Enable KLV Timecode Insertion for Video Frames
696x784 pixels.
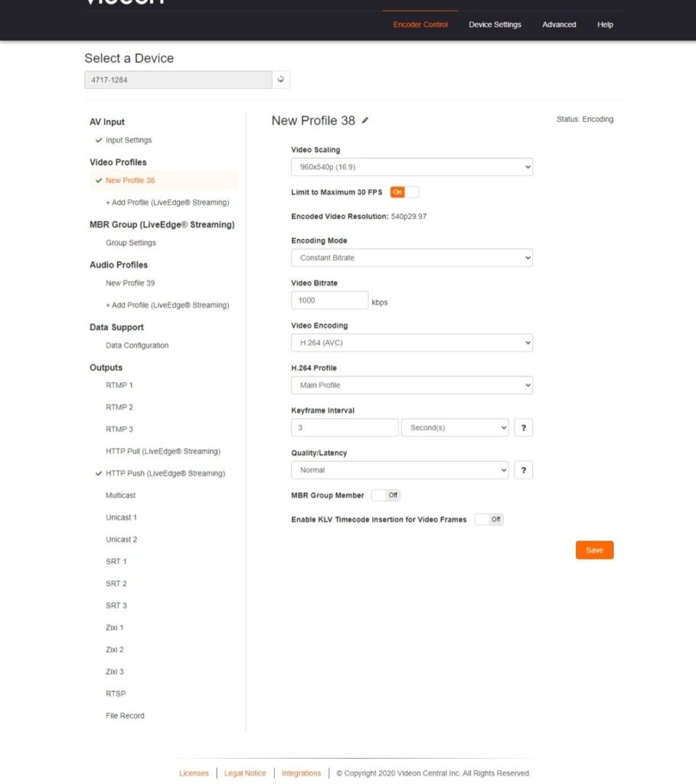[x=488, y=519]
